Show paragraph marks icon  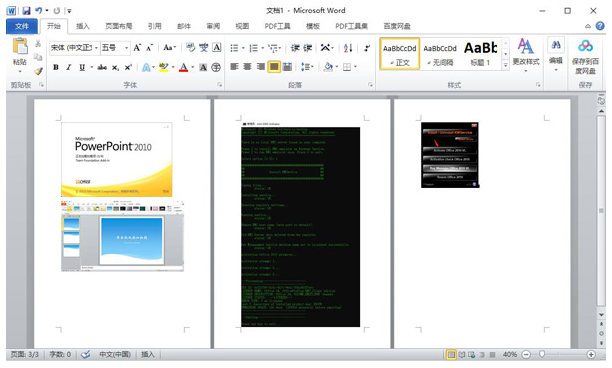pyautogui.click(x=366, y=48)
